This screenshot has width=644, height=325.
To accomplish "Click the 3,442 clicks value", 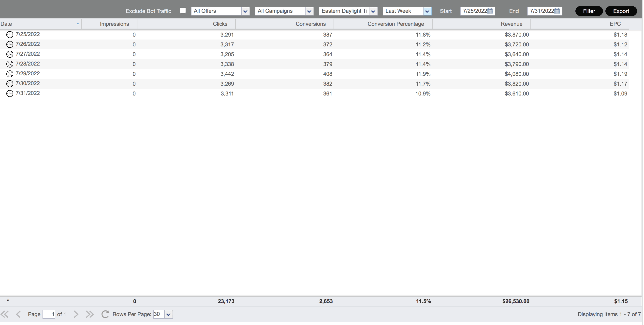I will pyautogui.click(x=228, y=74).
